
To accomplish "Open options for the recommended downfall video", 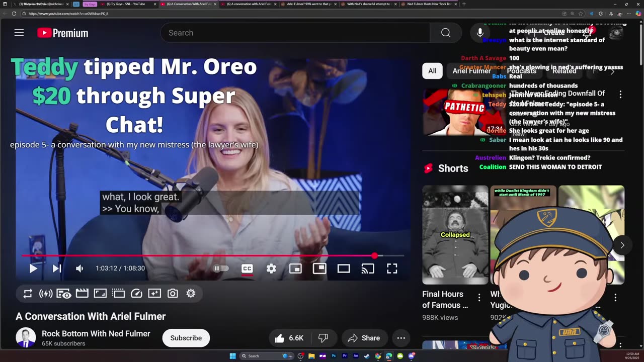I will [620, 95].
